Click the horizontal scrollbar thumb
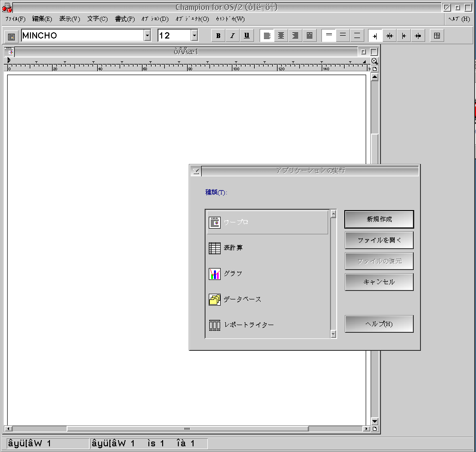 (187, 429)
